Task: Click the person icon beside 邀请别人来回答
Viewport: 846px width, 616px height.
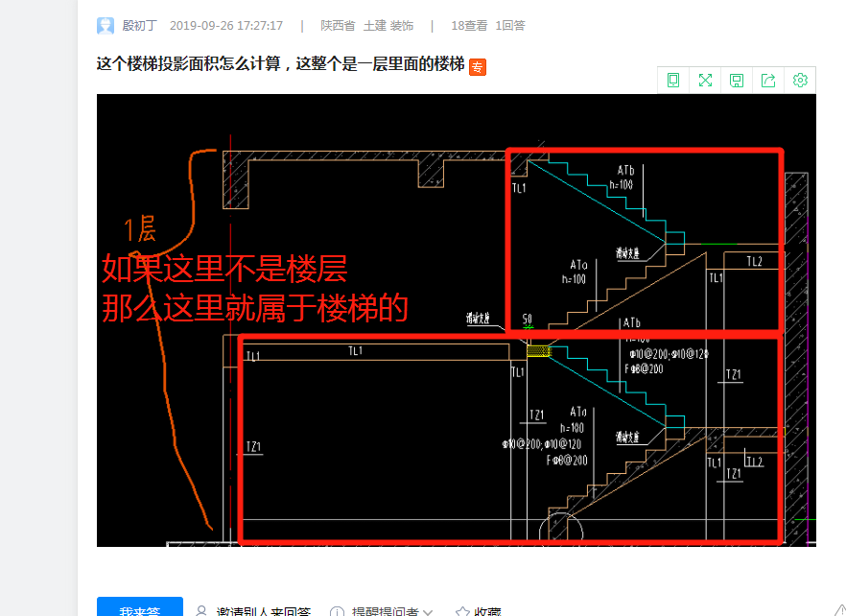Action: (x=201, y=611)
